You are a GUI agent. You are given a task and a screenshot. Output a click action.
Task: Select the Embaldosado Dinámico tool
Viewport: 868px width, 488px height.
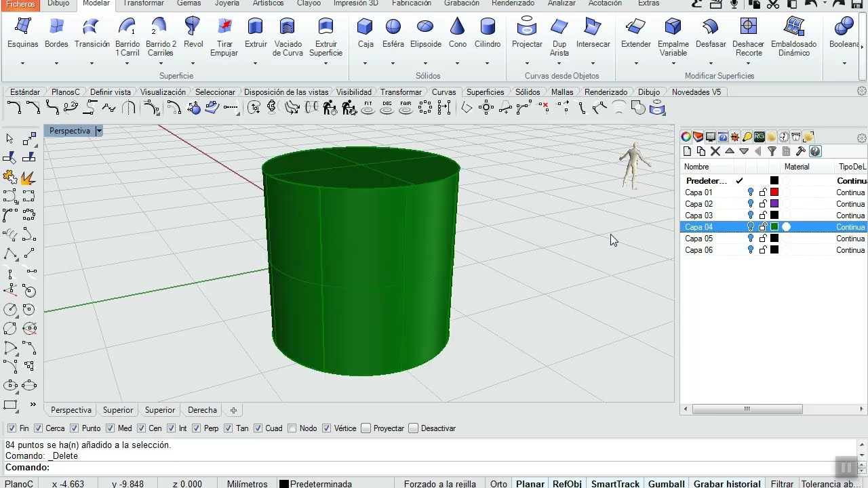pyautogui.click(x=793, y=37)
